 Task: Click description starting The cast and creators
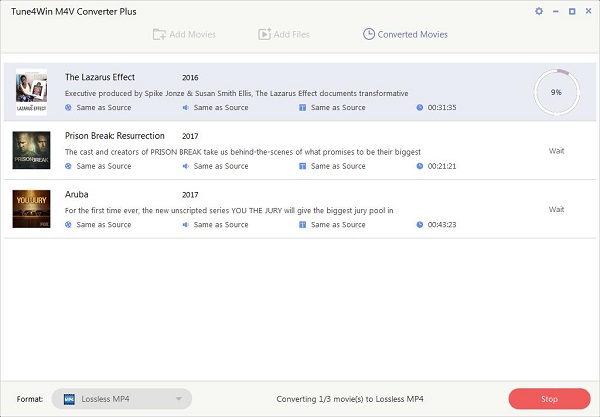243,152
